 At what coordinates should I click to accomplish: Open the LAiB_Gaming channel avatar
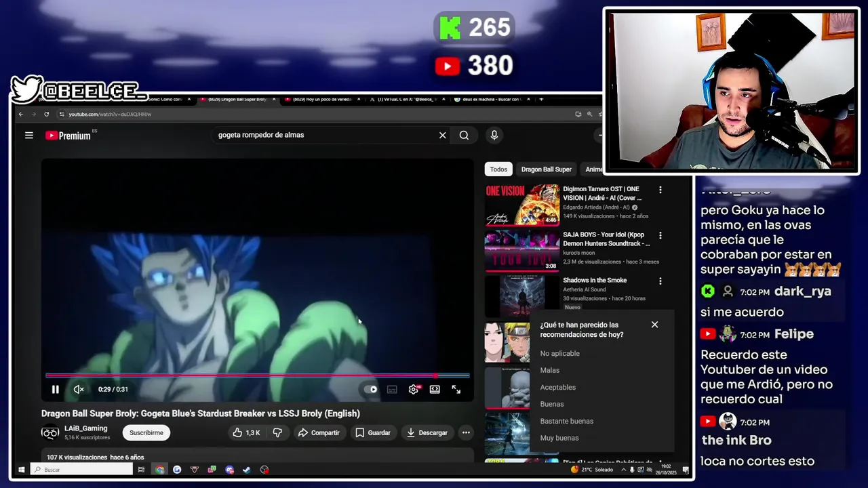pos(50,432)
